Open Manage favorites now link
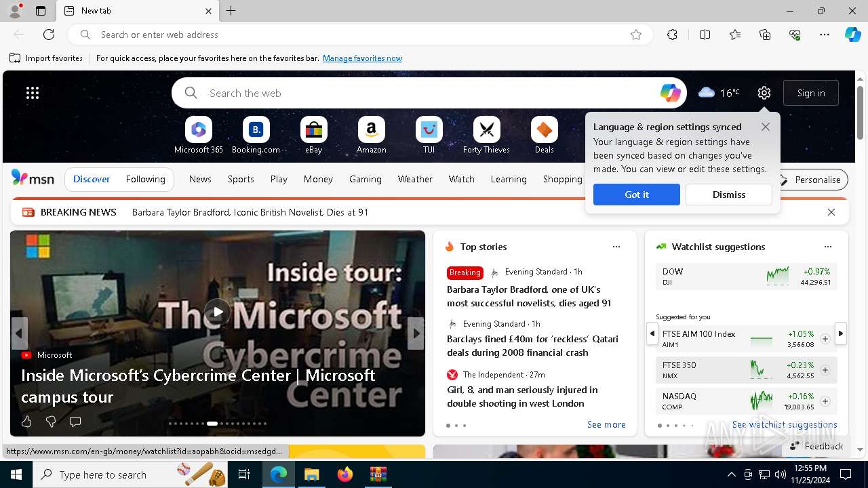The image size is (868, 488). point(362,58)
